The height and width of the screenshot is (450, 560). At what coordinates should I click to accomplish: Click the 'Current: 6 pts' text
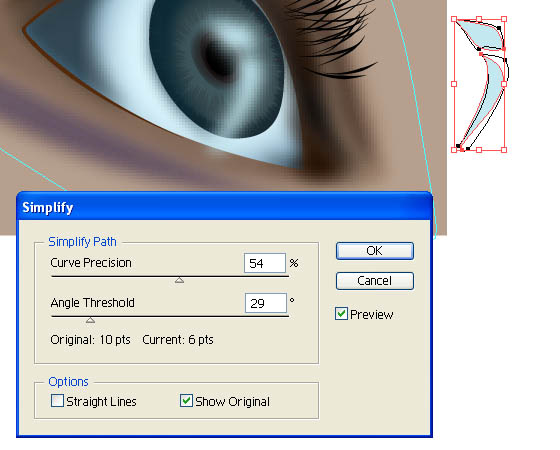(x=178, y=339)
